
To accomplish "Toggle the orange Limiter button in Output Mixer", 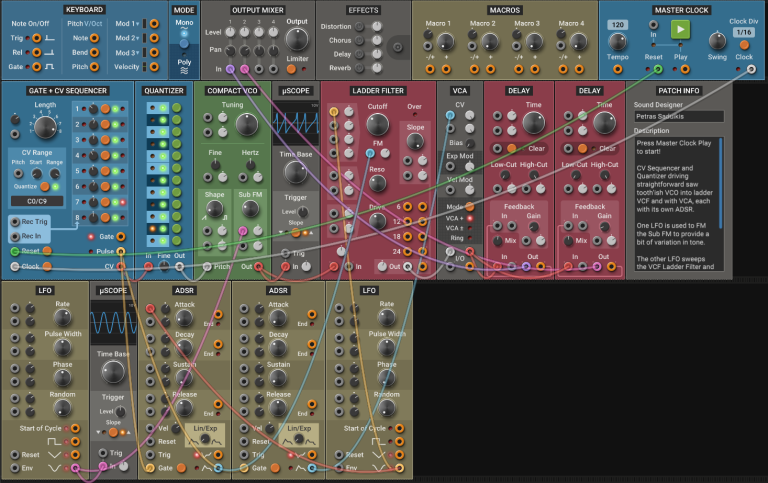I will tap(291, 69).
